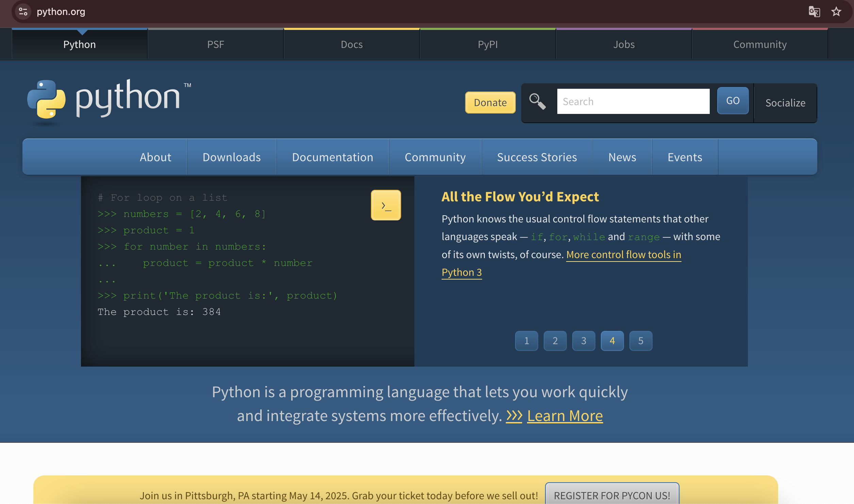The width and height of the screenshot is (854, 504).
Task: Click the magnifying glass search icon
Action: point(537,101)
